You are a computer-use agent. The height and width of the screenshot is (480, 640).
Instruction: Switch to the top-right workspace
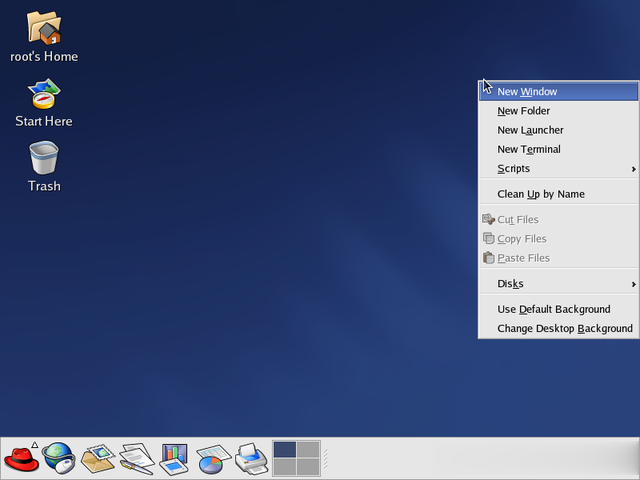click(x=308, y=449)
